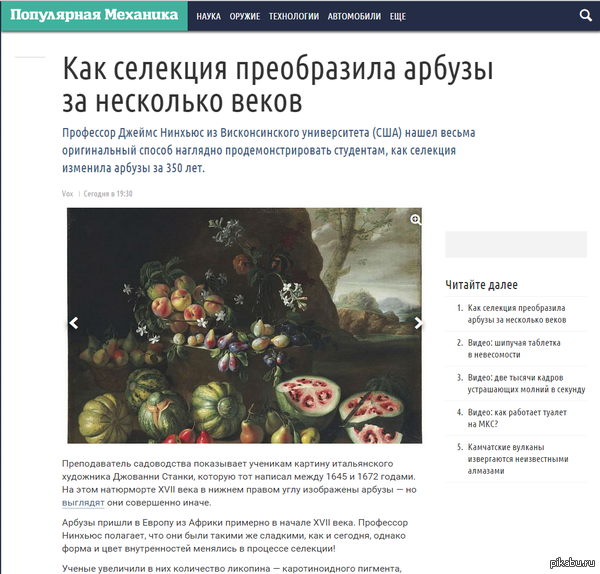Click the gray banner placeholder above Читайте далее
The image size is (600, 574).
(x=516, y=244)
